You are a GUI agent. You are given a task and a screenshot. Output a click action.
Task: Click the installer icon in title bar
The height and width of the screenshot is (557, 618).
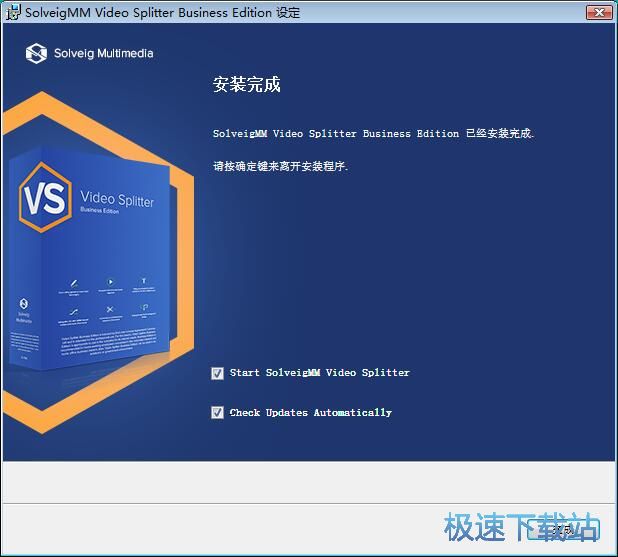13,12
